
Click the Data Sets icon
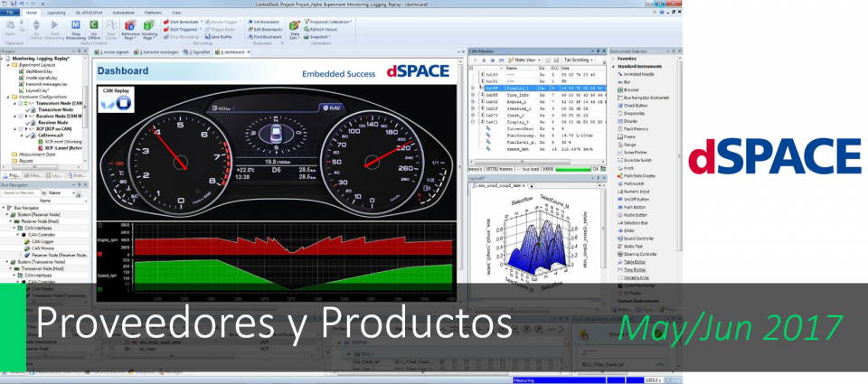click(295, 25)
